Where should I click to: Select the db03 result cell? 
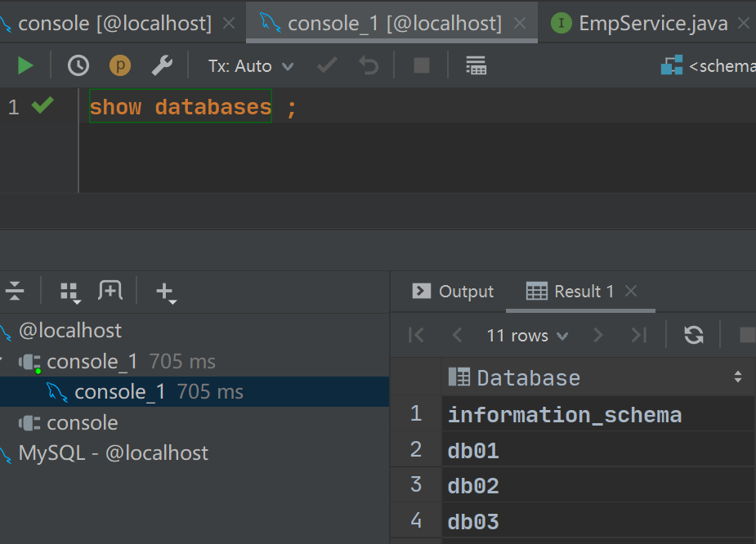click(598, 521)
